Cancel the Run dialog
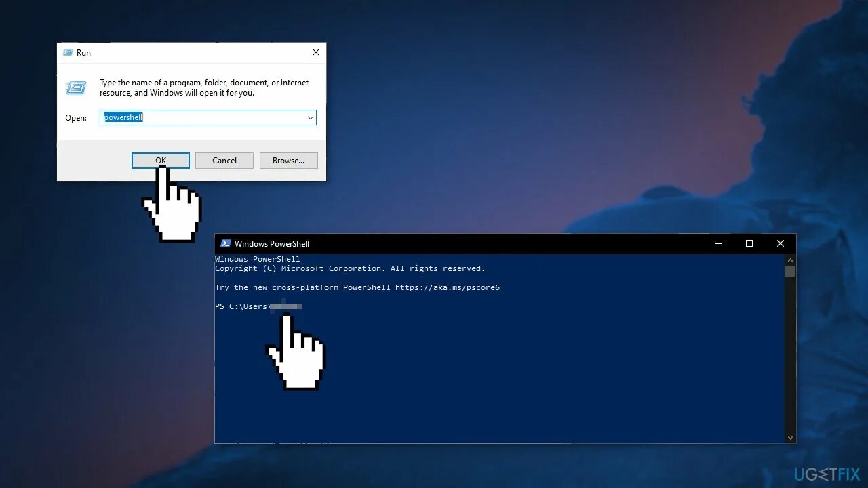This screenshot has height=488, width=868. tap(224, 161)
